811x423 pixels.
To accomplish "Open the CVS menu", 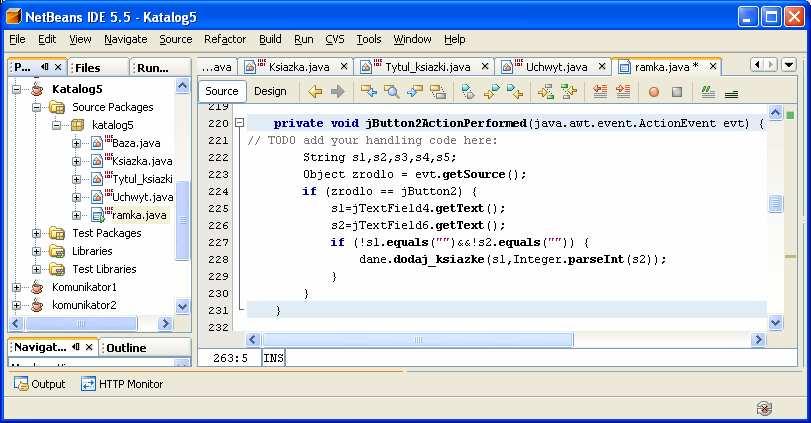I will click(335, 39).
